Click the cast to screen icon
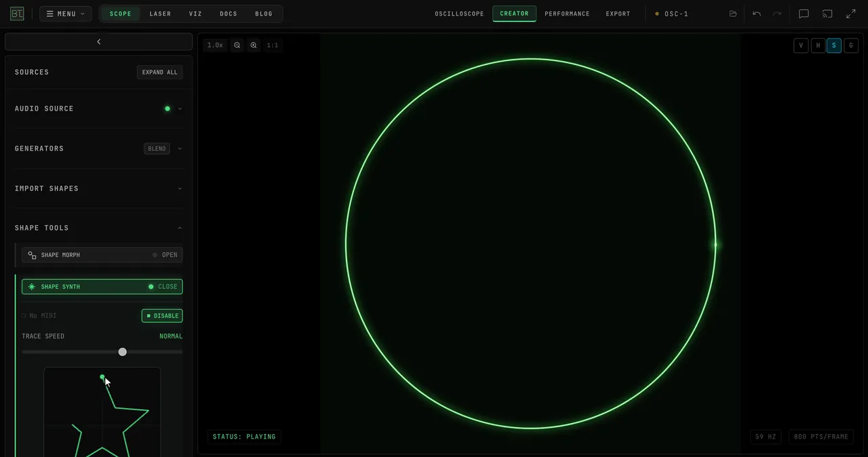The image size is (868, 457). [827, 14]
